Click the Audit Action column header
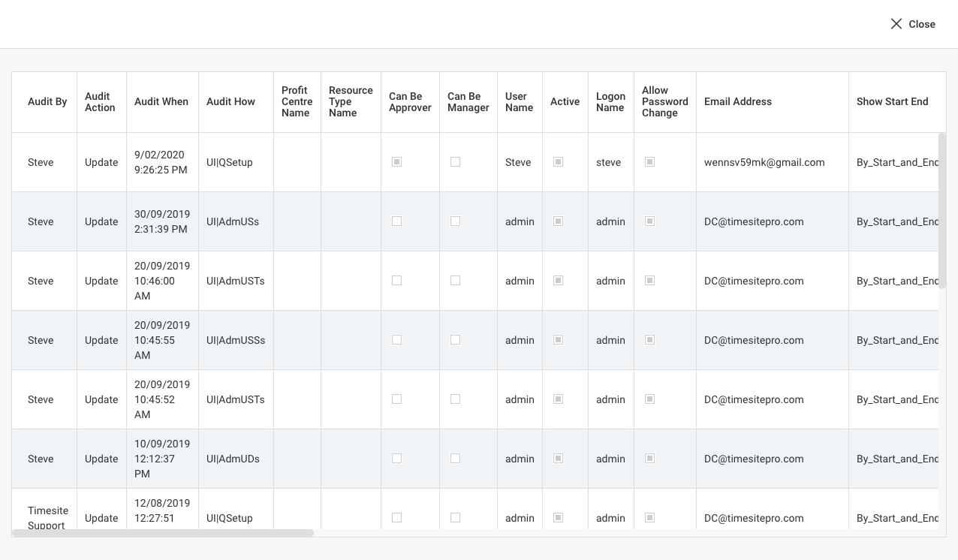 coord(100,101)
